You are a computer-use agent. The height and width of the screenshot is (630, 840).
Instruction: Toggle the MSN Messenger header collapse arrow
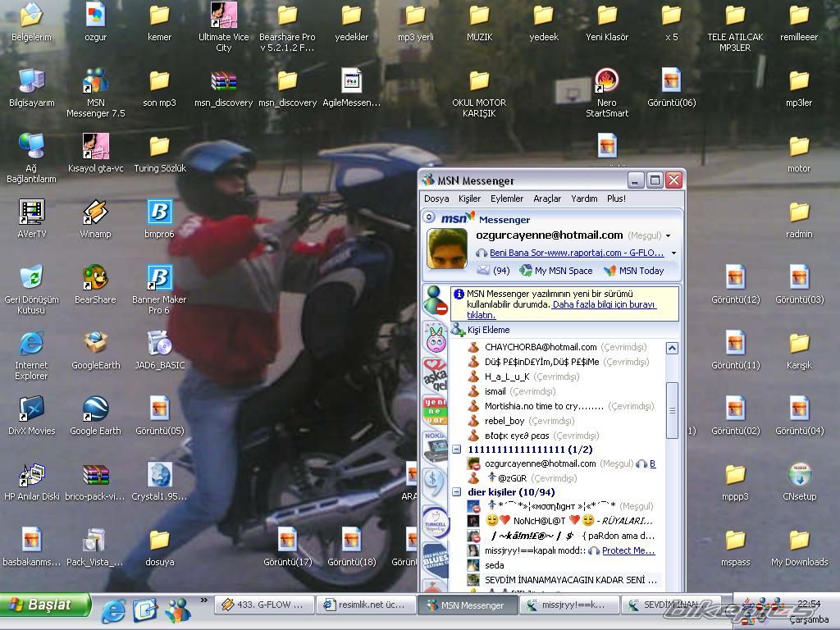[x=428, y=217]
